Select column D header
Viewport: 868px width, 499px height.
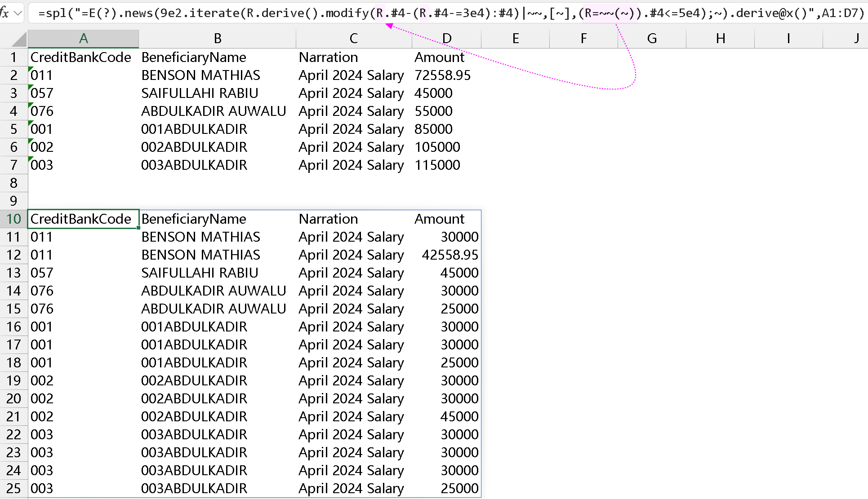(x=446, y=39)
